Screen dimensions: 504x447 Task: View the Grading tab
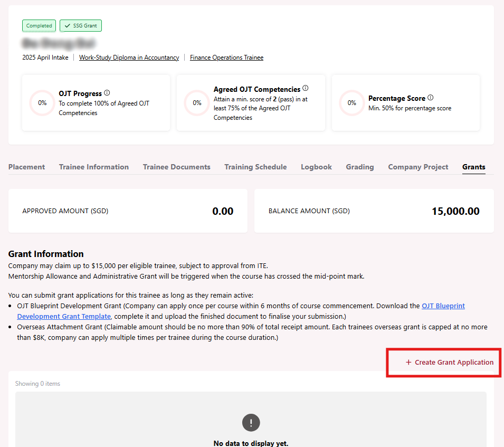coord(360,167)
